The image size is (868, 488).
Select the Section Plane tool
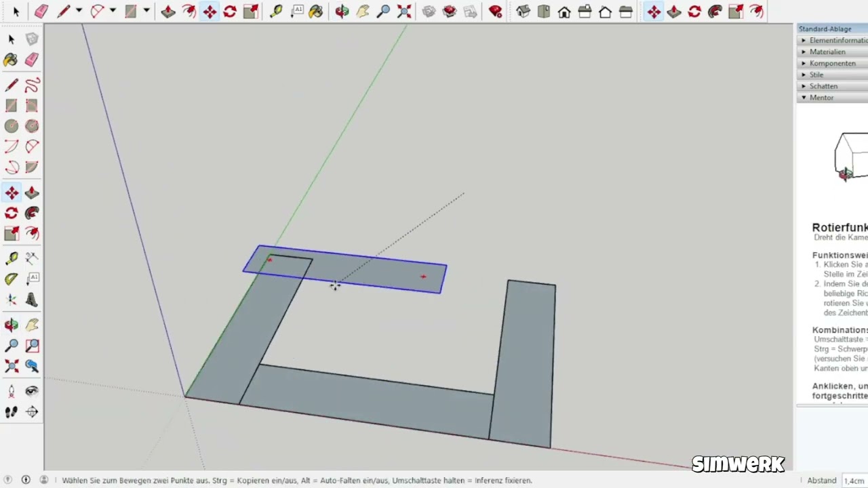32,411
